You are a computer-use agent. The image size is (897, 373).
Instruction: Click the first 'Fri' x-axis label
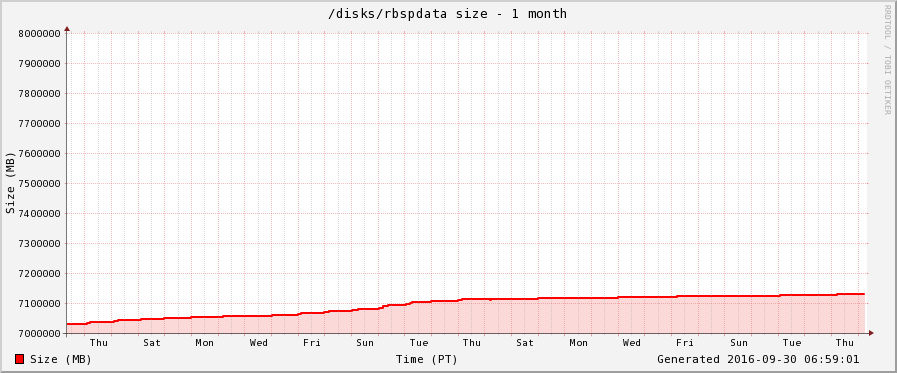point(312,343)
